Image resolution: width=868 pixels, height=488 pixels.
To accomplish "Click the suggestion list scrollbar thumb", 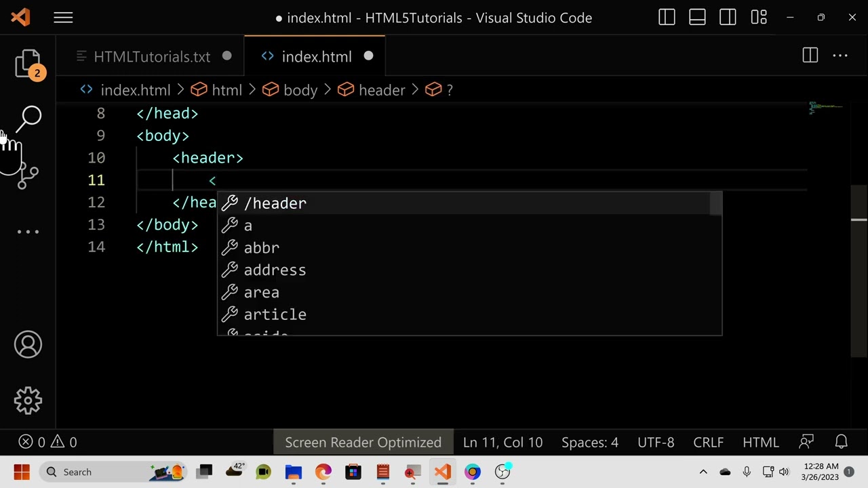I will pyautogui.click(x=715, y=204).
